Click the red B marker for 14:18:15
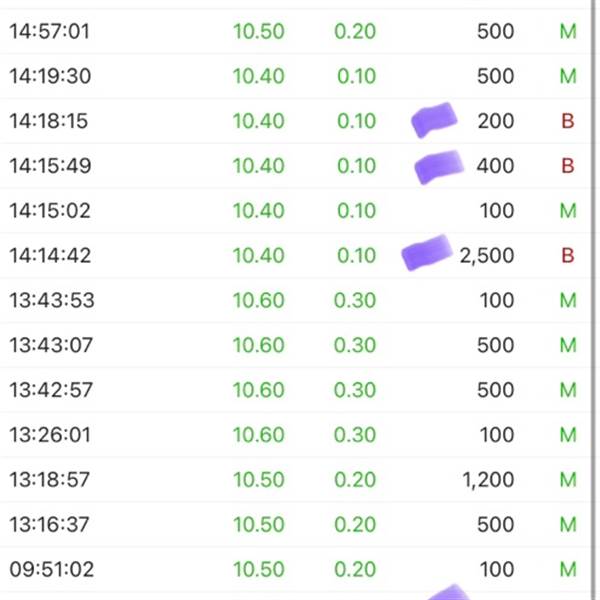The image size is (600, 600). coord(567,122)
